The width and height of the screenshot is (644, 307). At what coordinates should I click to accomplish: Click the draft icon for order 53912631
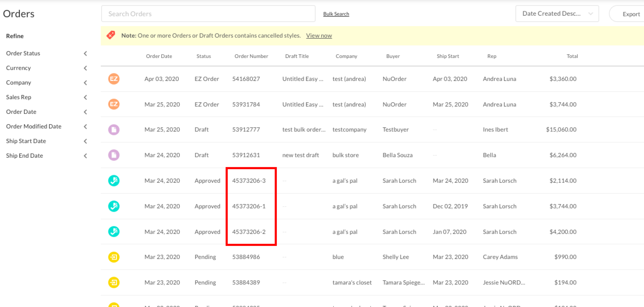[x=114, y=155]
